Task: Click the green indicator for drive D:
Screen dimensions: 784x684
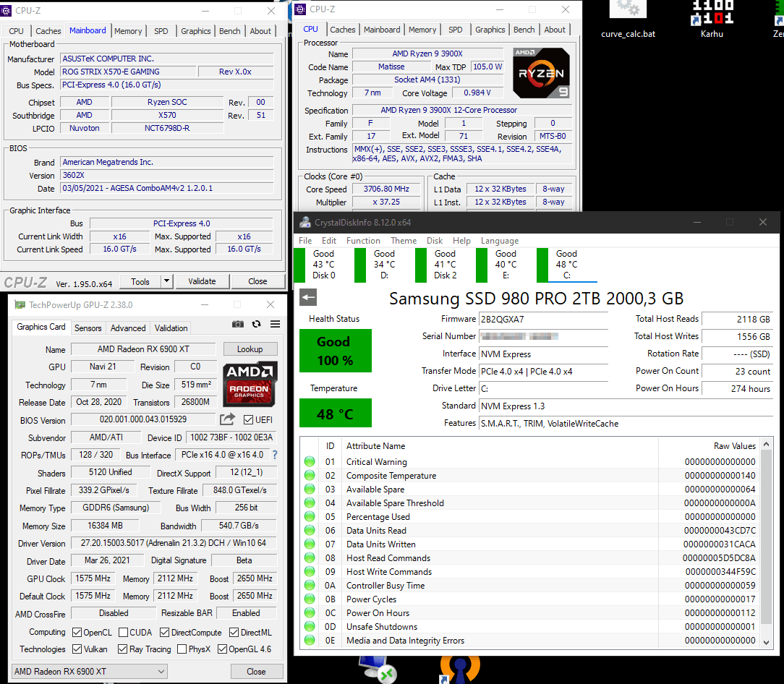Action: tap(360, 265)
